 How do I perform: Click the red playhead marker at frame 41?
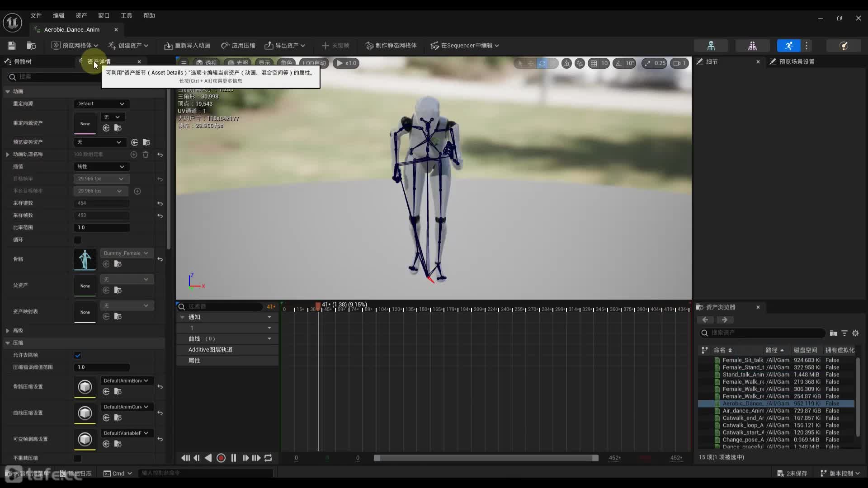pos(318,306)
